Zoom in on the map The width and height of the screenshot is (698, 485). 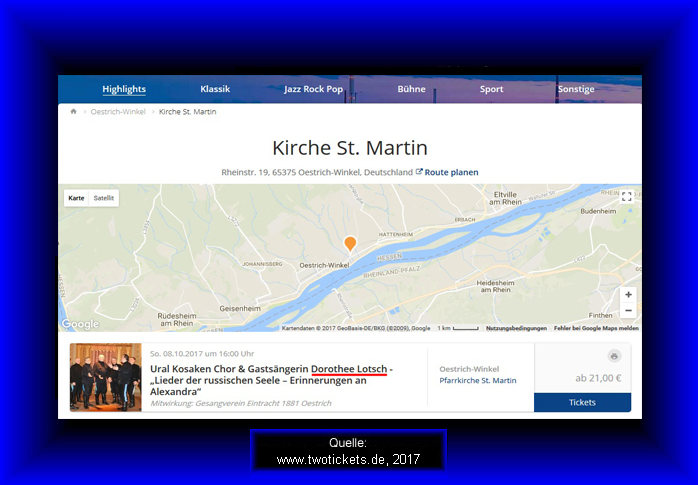coord(627,295)
